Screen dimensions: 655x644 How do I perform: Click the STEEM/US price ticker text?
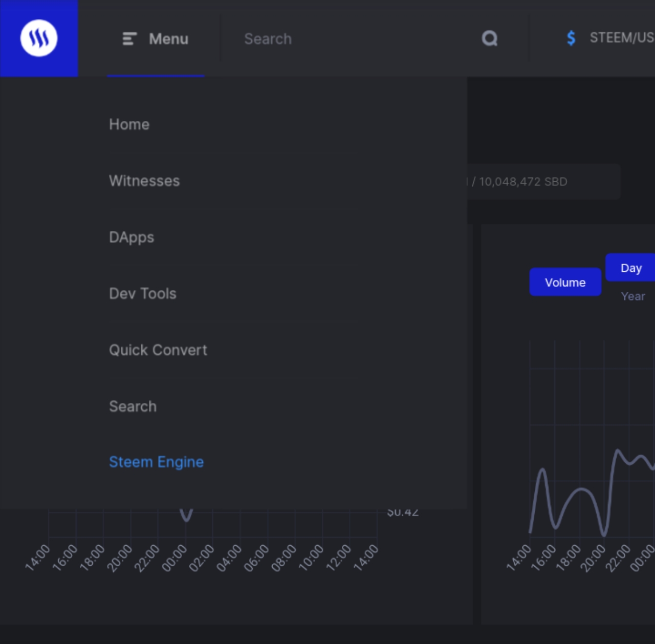tap(622, 38)
